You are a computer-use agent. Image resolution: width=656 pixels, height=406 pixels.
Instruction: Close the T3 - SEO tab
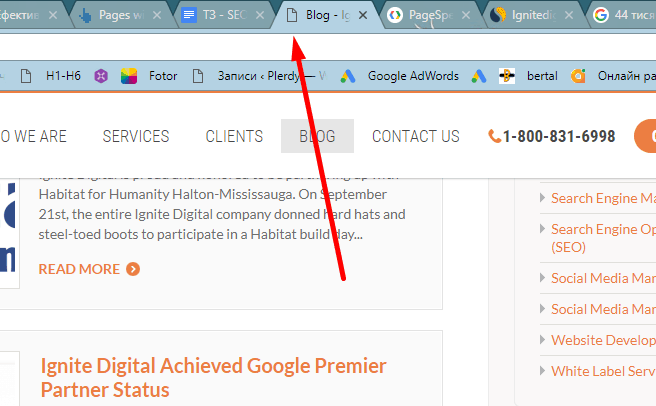pos(260,15)
